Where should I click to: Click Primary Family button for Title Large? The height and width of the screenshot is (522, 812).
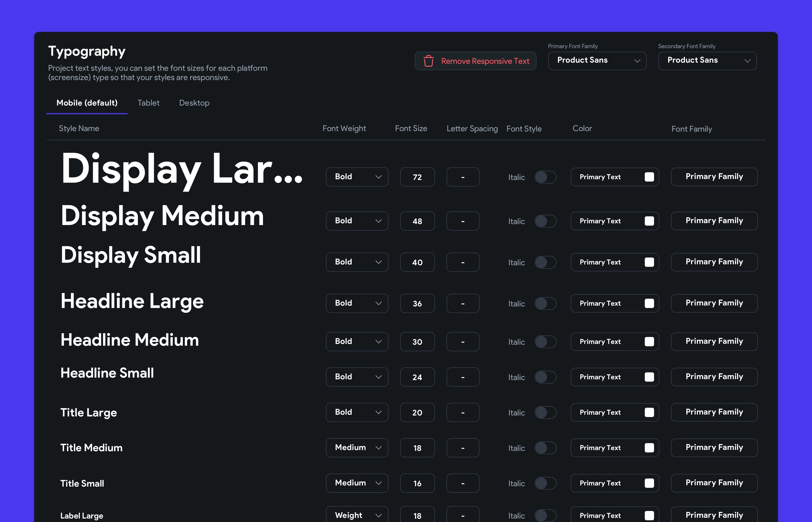[714, 412]
